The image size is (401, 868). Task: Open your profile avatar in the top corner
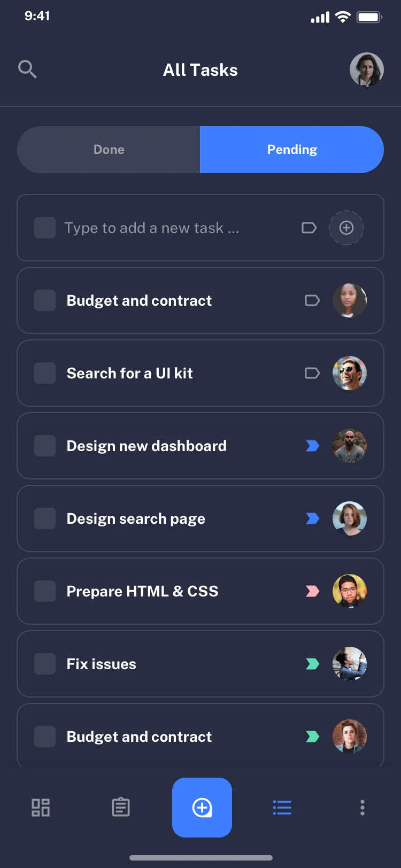point(367,69)
